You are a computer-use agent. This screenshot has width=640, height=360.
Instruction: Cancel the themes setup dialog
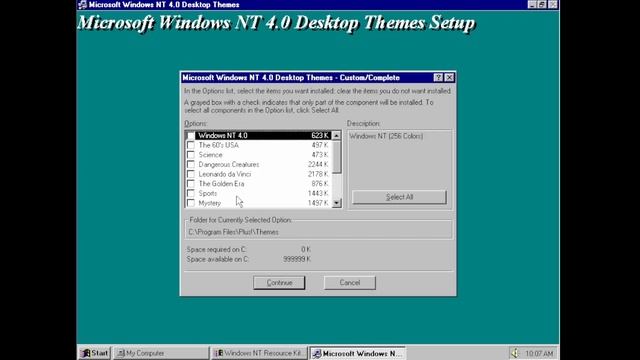coord(350,282)
